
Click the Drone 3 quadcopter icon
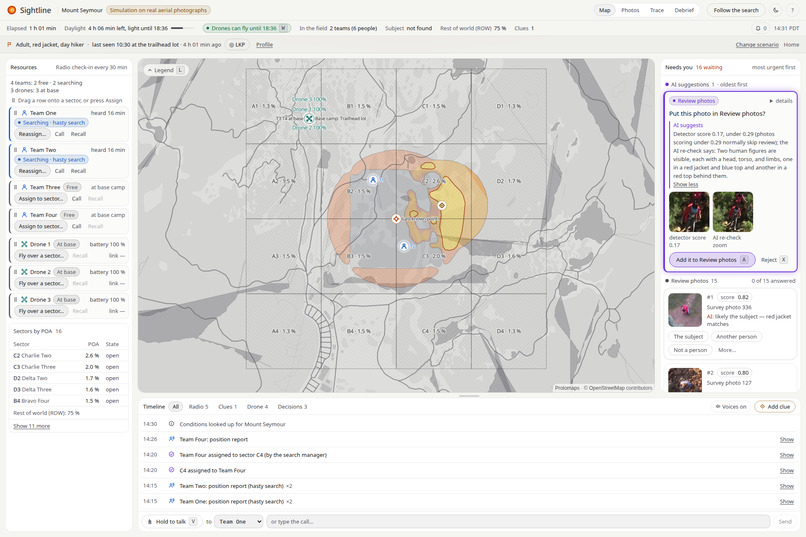point(24,300)
